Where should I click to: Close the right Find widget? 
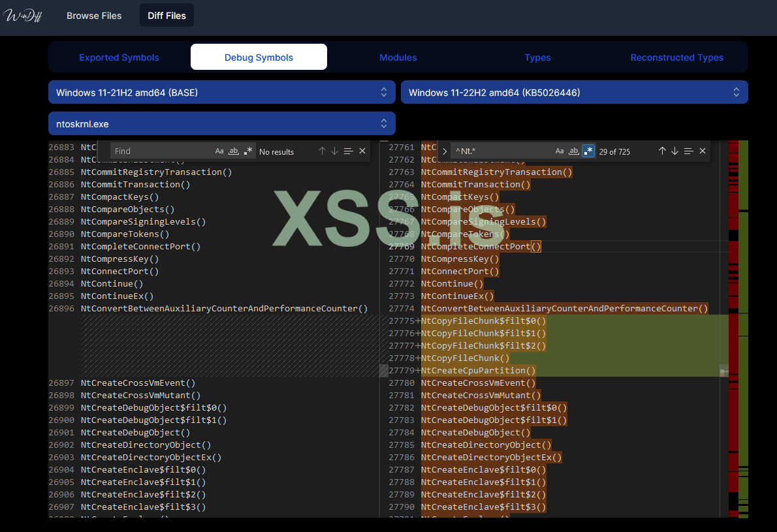(x=702, y=151)
